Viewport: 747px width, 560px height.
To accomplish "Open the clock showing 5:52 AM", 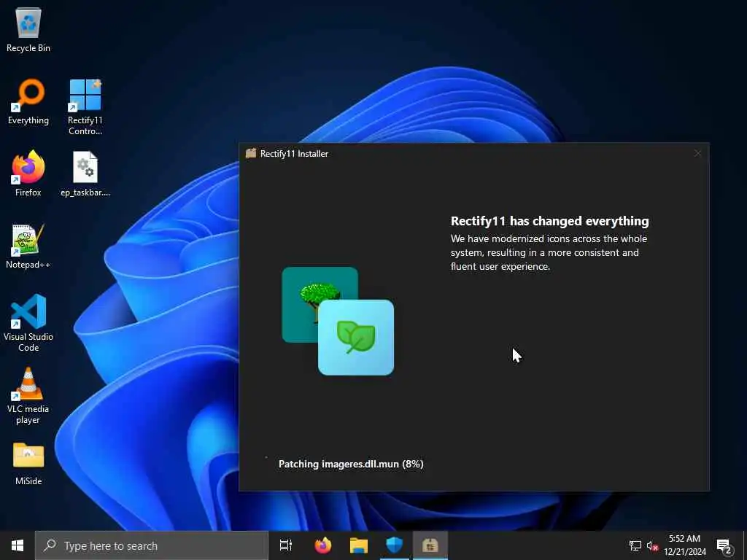I will point(685,545).
